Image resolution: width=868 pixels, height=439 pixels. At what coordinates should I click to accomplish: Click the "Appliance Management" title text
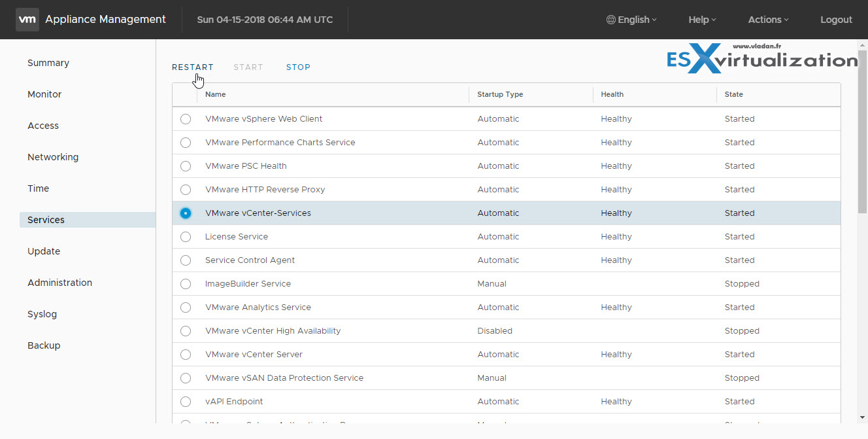tap(105, 20)
